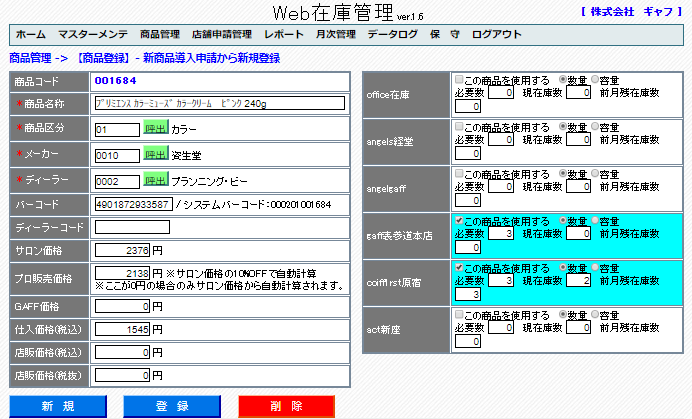Click the 商品名称 input field
This screenshot has height=419, width=692.
click(220, 103)
